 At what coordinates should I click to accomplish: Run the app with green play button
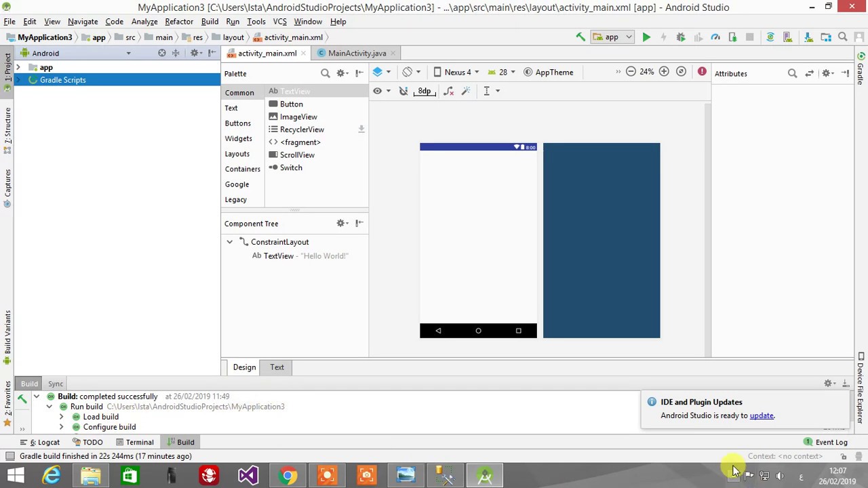(646, 37)
